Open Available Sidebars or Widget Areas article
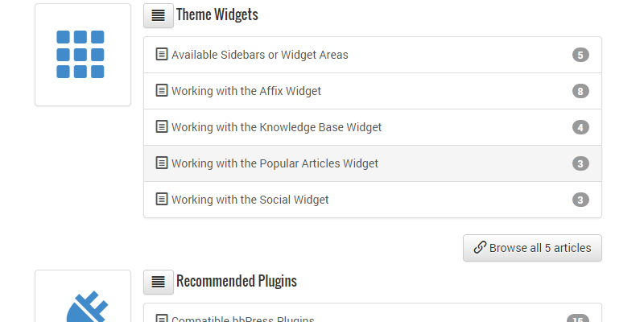The width and height of the screenshot is (644, 322). (259, 55)
